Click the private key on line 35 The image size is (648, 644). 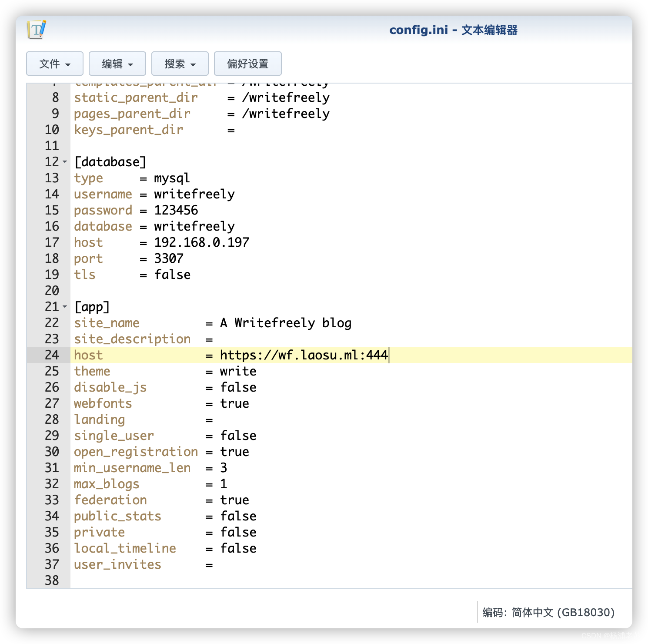point(99,532)
